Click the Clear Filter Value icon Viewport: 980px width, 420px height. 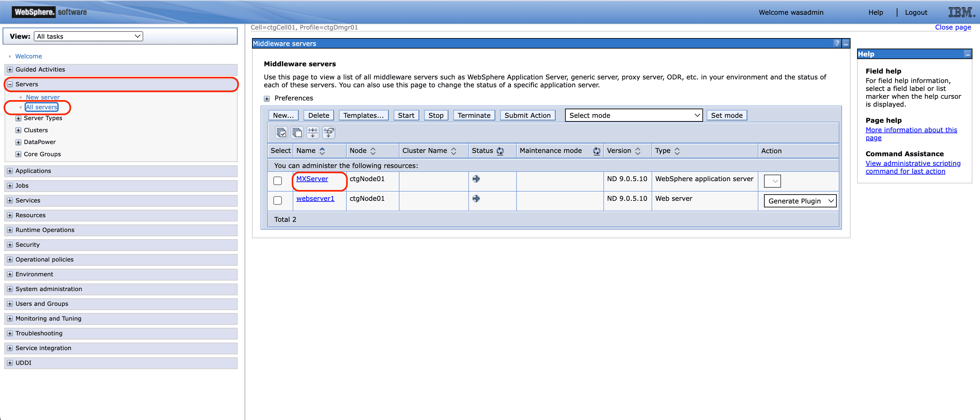click(328, 133)
